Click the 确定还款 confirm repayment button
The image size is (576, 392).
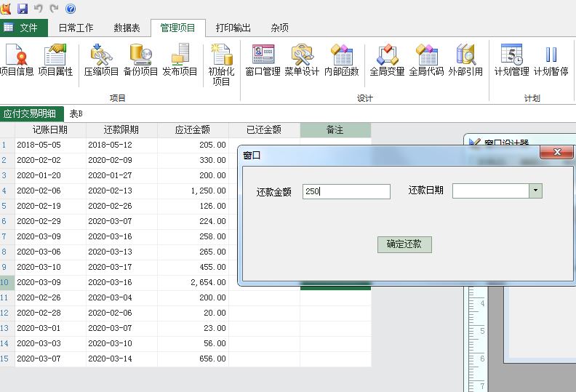point(404,244)
